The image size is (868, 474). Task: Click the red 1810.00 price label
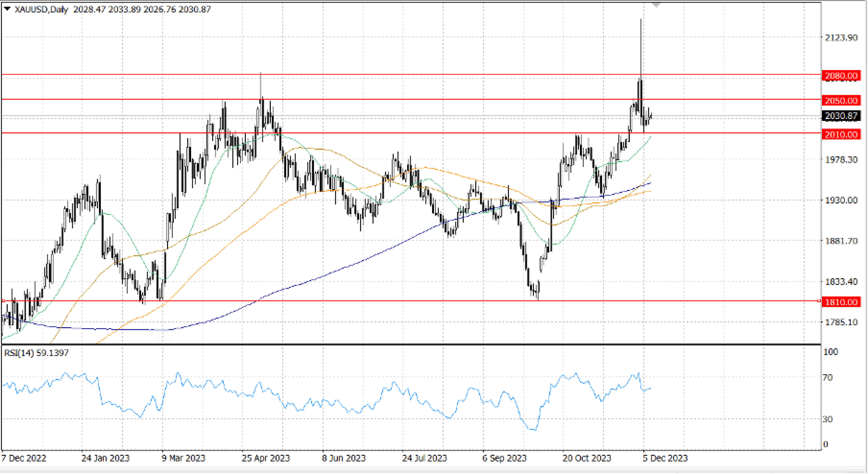point(841,302)
